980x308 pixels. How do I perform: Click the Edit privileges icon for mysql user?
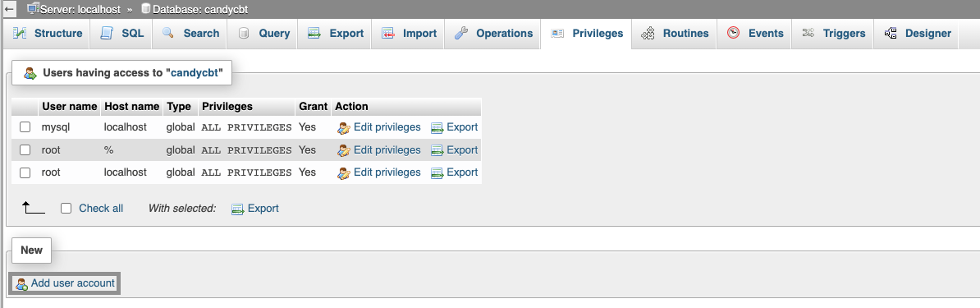(x=344, y=127)
